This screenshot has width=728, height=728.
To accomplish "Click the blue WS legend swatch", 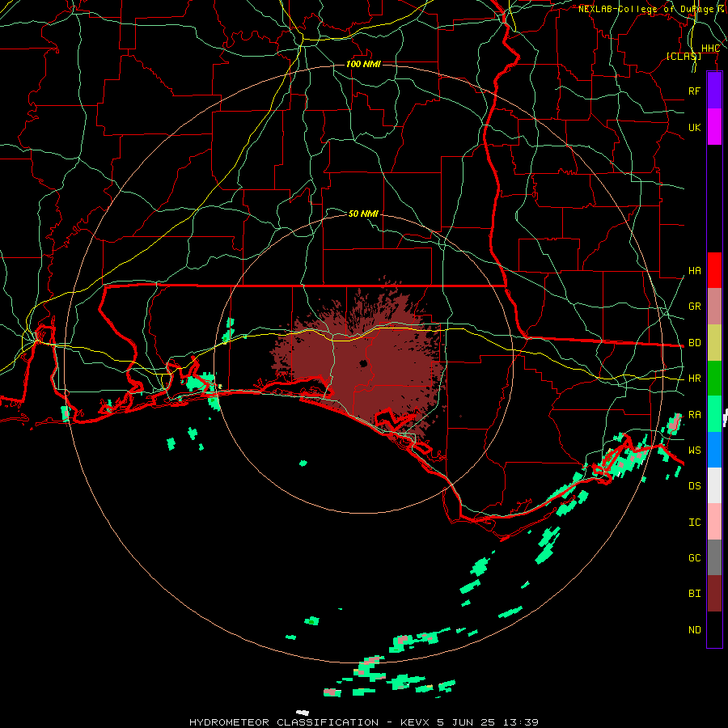I will click(x=714, y=450).
